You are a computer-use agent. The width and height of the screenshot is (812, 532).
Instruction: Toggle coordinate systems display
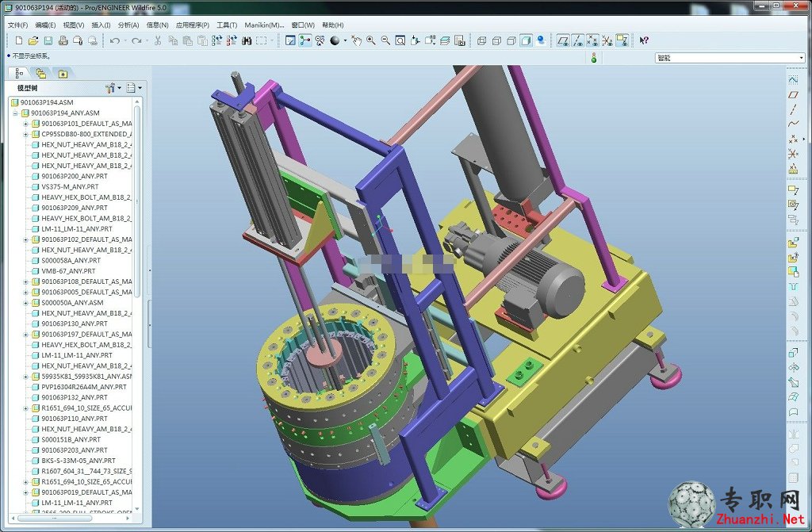(x=607, y=40)
